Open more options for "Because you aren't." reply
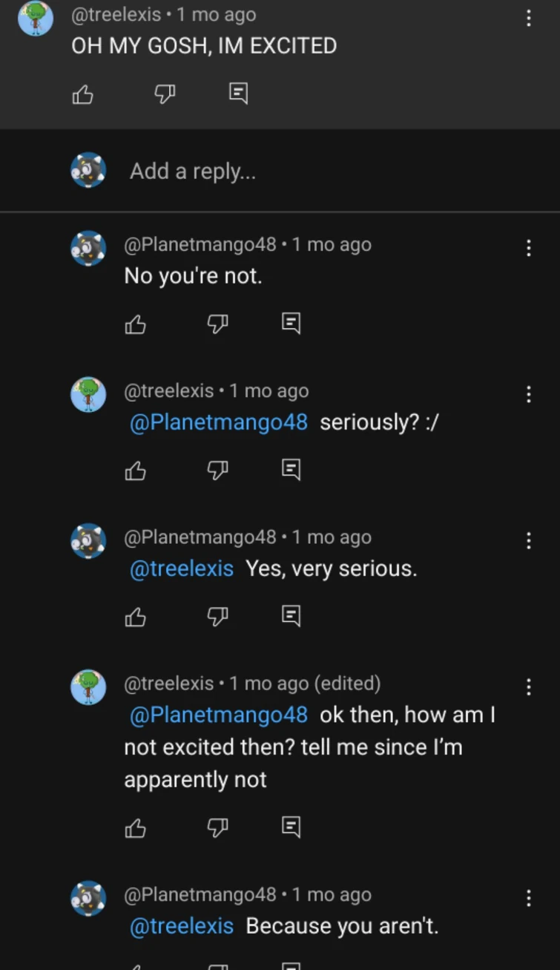 pyautogui.click(x=528, y=899)
